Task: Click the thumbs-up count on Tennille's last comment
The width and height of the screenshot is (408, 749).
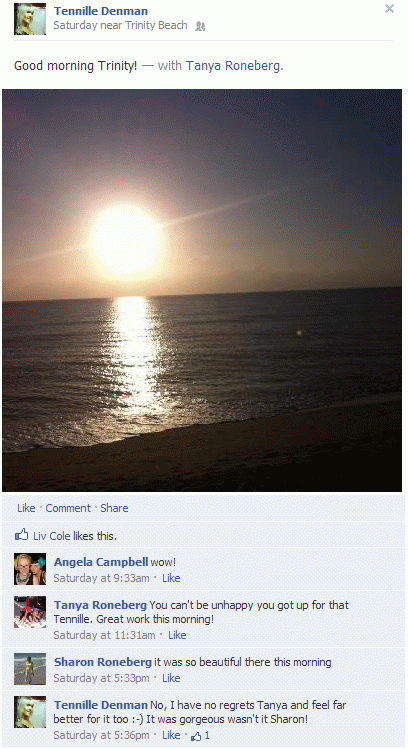Action: click(200, 736)
